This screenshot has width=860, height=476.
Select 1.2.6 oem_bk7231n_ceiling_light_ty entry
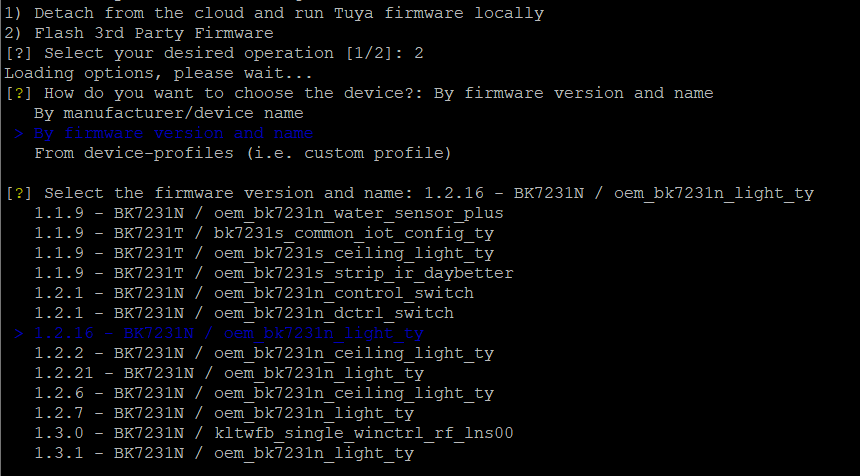264,393
